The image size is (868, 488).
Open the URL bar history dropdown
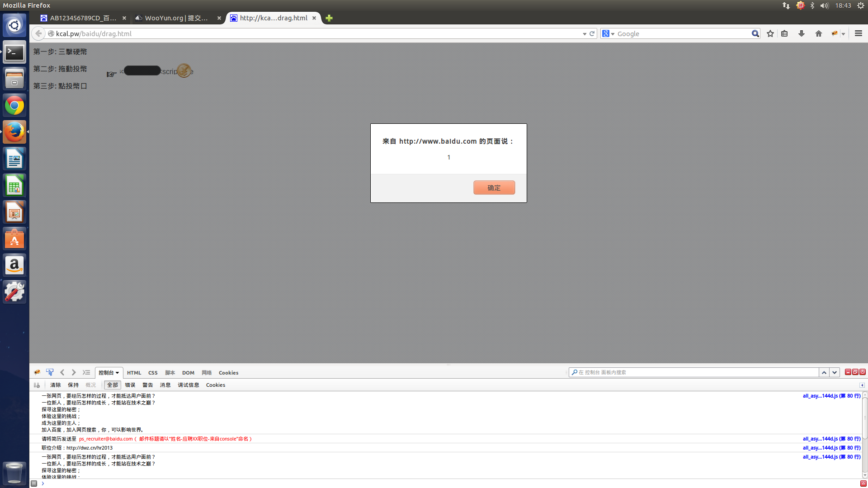coord(585,34)
